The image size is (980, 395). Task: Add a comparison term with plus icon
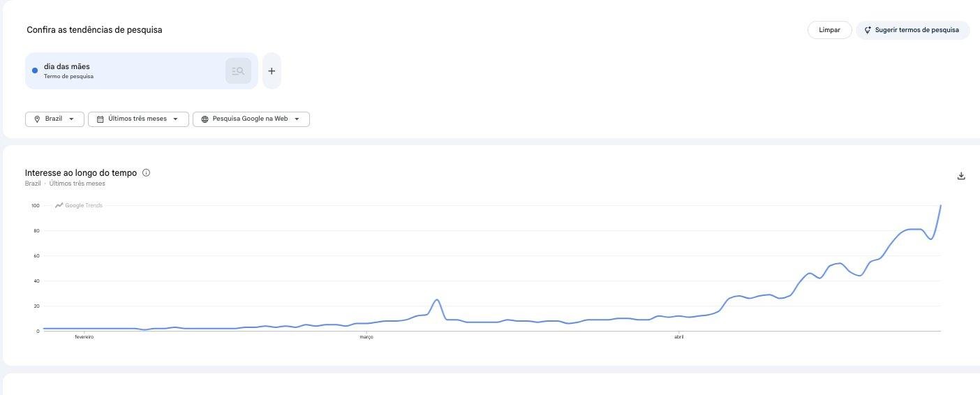pyautogui.click(x=272, y=70)
